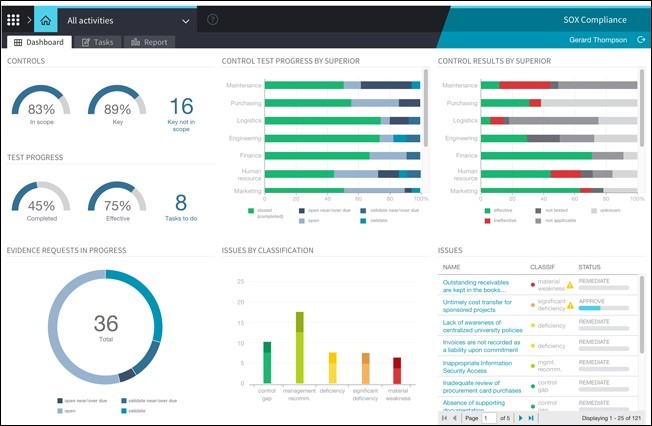The height and width of the screenshot is (426, 652).
Task: Go to Home via house icon
Action: point(45,19)
